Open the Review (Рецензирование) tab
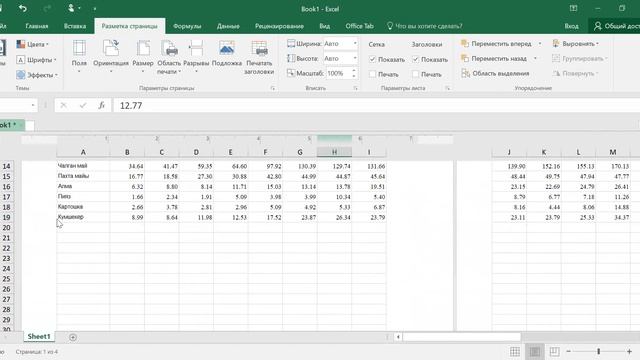Image resolution: width=640 pixels, height=360 pixels. coord(279,26)
